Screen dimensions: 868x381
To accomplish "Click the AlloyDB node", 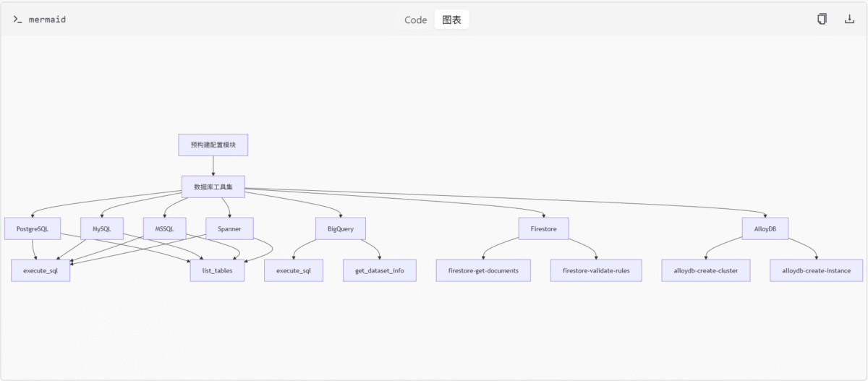I will coord(766,228).
